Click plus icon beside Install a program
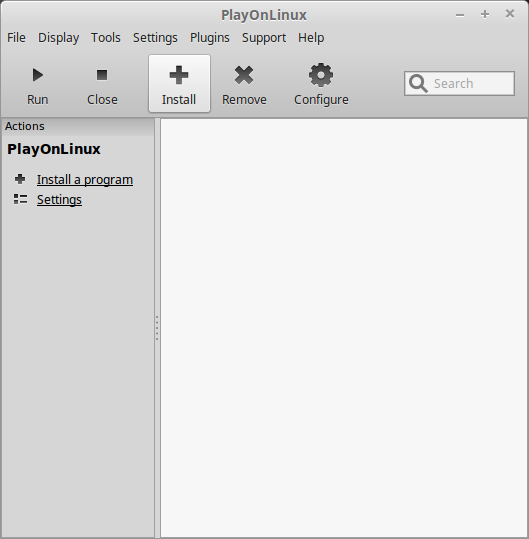This screenshot has width=529, height=539. 20,179
